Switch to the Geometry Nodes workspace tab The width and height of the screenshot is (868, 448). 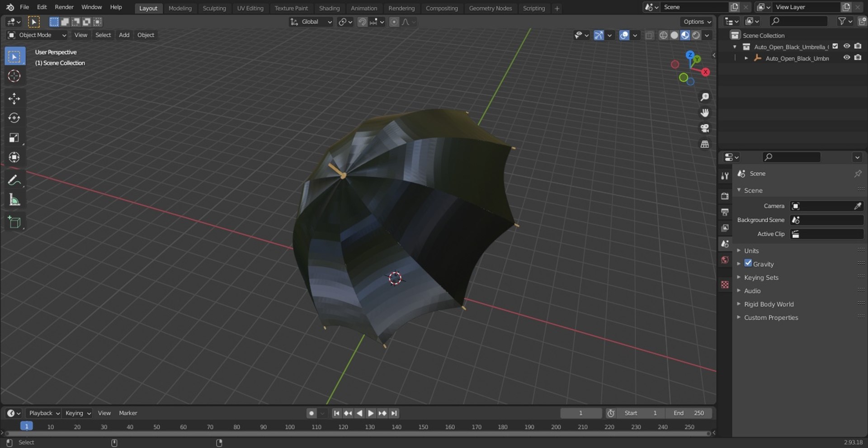click(x=491, y=8)
